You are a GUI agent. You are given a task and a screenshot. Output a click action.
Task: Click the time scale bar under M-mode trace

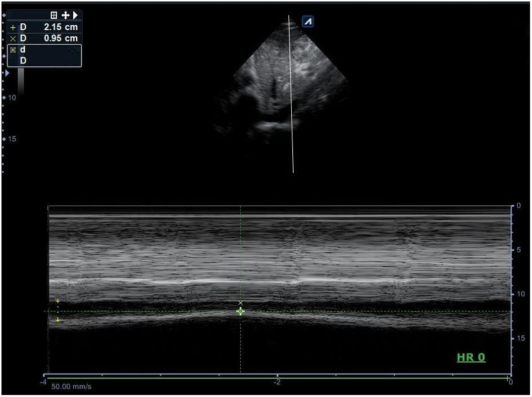(277, 377)
